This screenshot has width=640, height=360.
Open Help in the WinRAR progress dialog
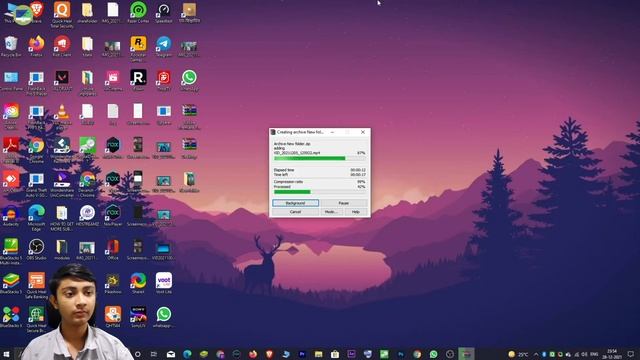point(356,212)
